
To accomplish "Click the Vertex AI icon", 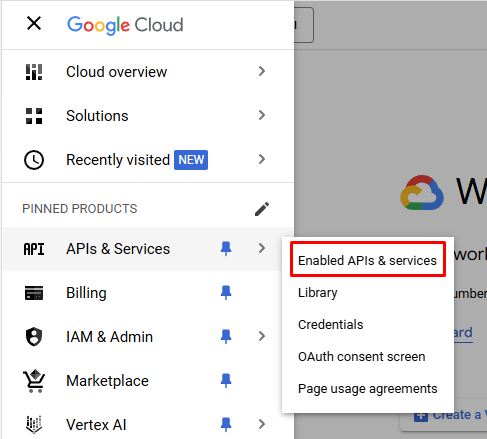I will pyautogui.click(x=34, y=425).
